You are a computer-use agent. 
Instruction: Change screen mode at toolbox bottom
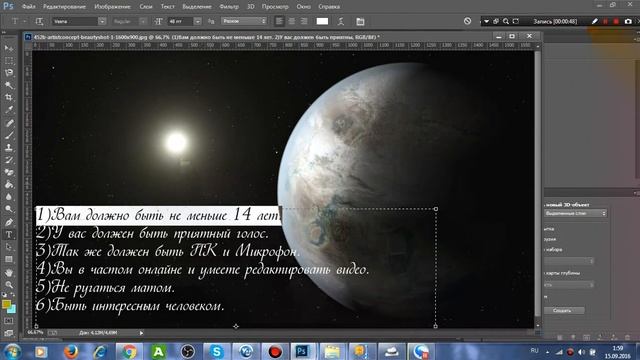[x=9, y=333]
